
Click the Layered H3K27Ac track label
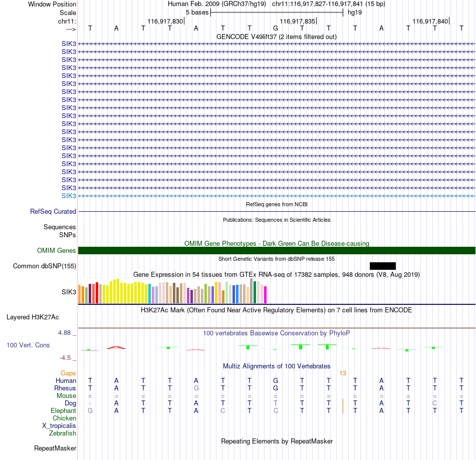[33, 317]
